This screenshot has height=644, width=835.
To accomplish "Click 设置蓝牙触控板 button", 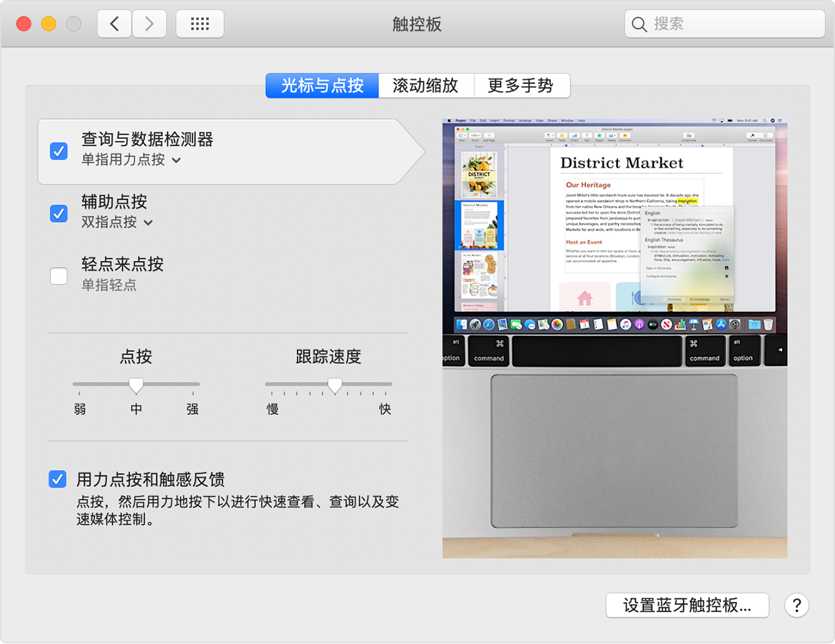I will click(687, 605).
